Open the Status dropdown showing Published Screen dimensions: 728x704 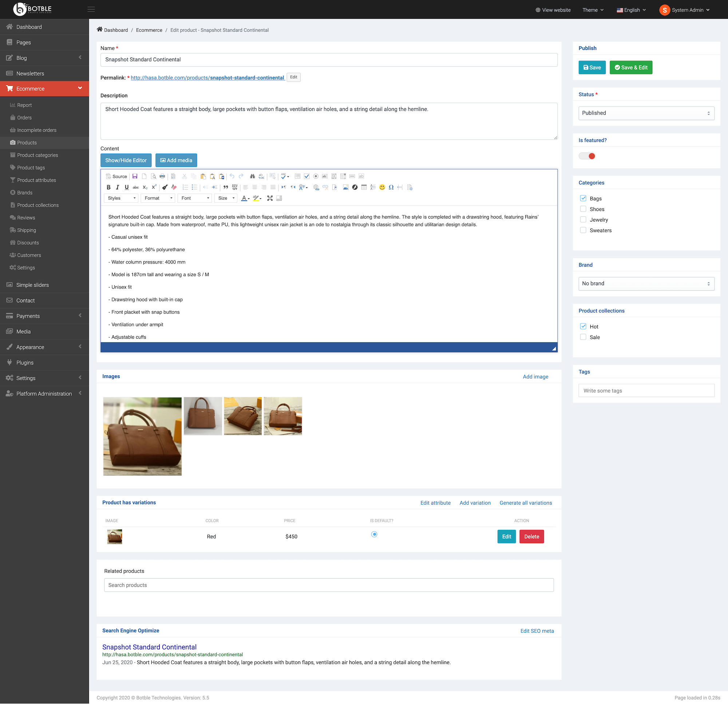(x=646, y=113)
